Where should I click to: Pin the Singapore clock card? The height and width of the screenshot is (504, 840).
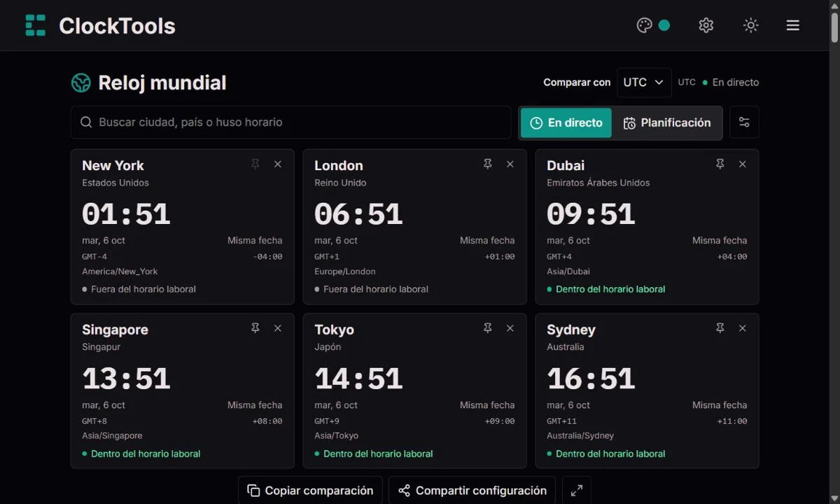[x=255, y=328]
